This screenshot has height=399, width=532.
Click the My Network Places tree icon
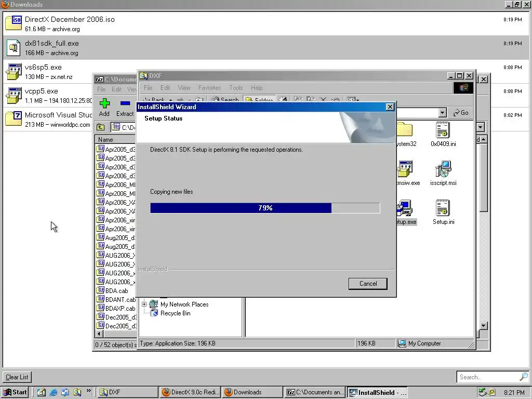pyautogui.click(x=154, y=304)
